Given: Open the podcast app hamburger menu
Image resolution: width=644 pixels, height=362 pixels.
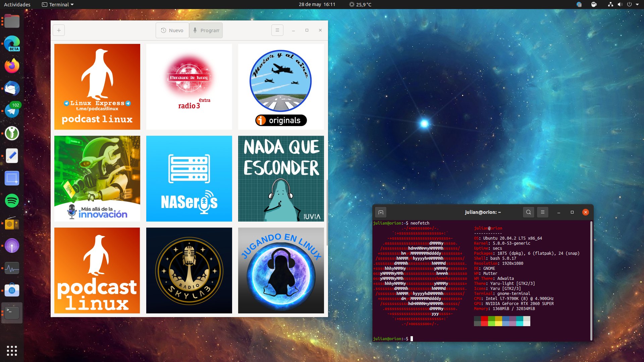Looking at the screenshot, I should click(x=277, y=30).
